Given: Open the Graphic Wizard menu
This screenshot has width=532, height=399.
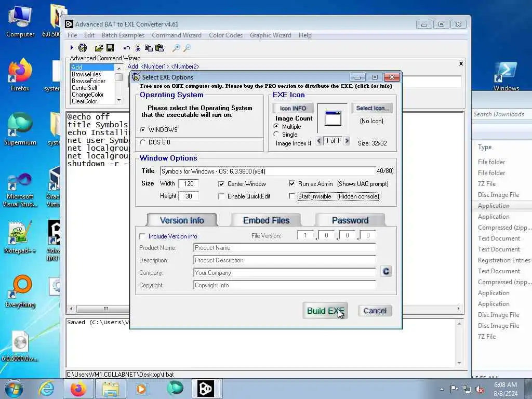Looking at the screenshot, I should [x=270, y=35].
